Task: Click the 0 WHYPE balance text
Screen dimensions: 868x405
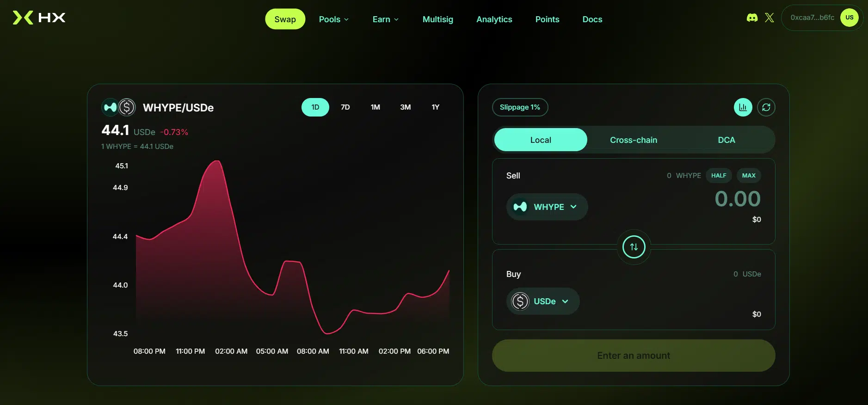Action: pos(684,176)
